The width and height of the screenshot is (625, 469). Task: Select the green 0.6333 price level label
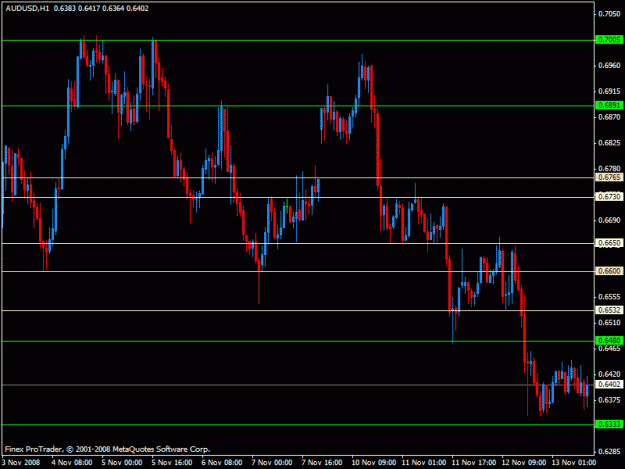[x=609, y=424]
